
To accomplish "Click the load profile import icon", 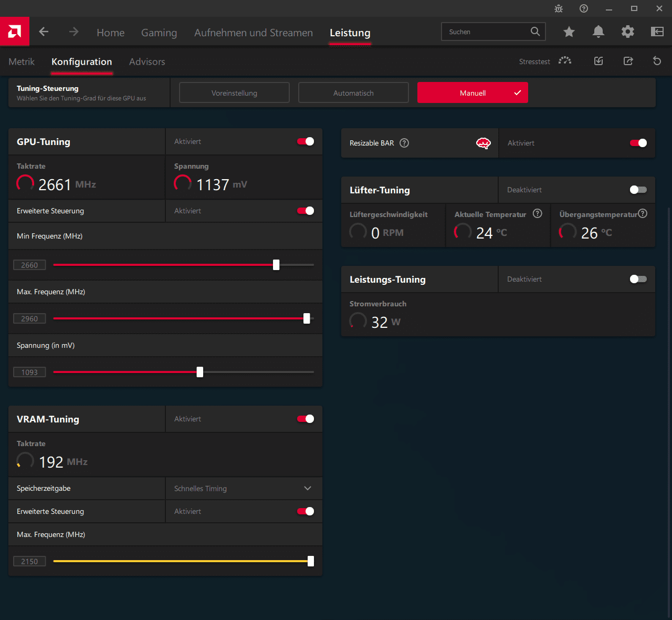I will point(598,61).
